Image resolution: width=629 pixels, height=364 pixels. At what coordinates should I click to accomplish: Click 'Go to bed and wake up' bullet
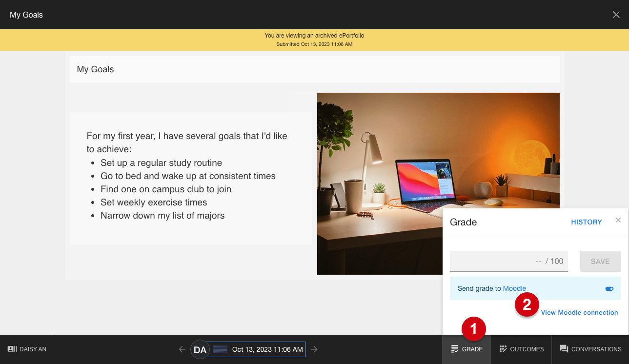click(188, 176)
